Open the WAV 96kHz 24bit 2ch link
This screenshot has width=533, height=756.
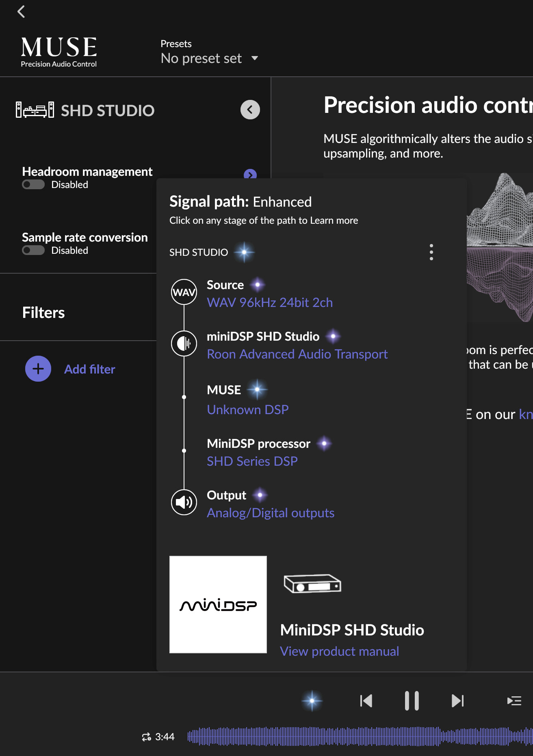coord(269,302)
